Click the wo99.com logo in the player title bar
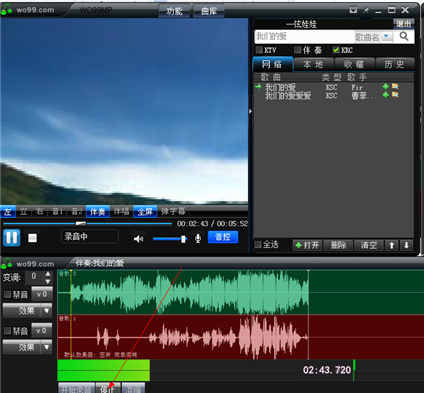Image resolution: width=424 pixels, height=393 pixels. coord(28,10)
